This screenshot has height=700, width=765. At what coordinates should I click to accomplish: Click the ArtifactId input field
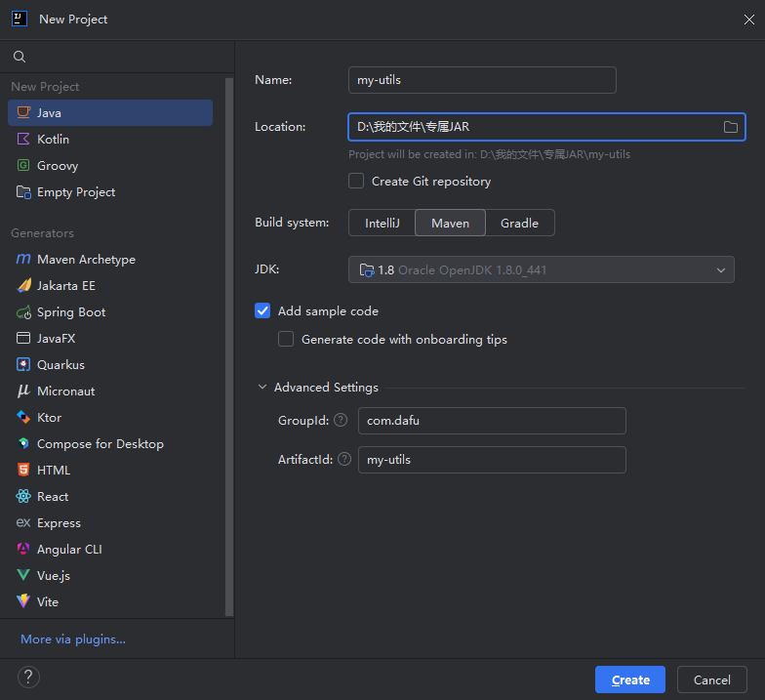tap(492, 460)
